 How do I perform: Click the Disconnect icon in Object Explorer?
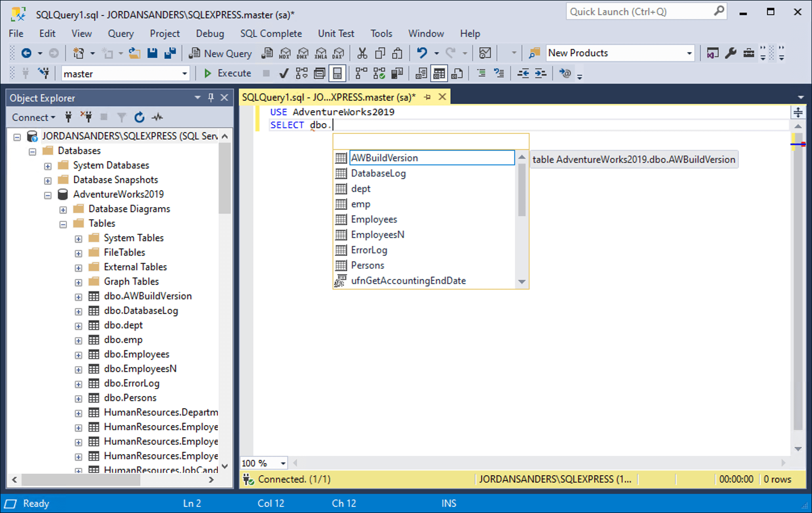click(86, 117)
